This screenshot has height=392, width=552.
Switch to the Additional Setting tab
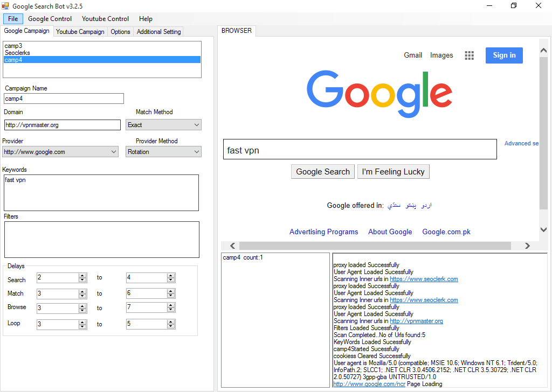pyautogui.click(x=159, y=32)
